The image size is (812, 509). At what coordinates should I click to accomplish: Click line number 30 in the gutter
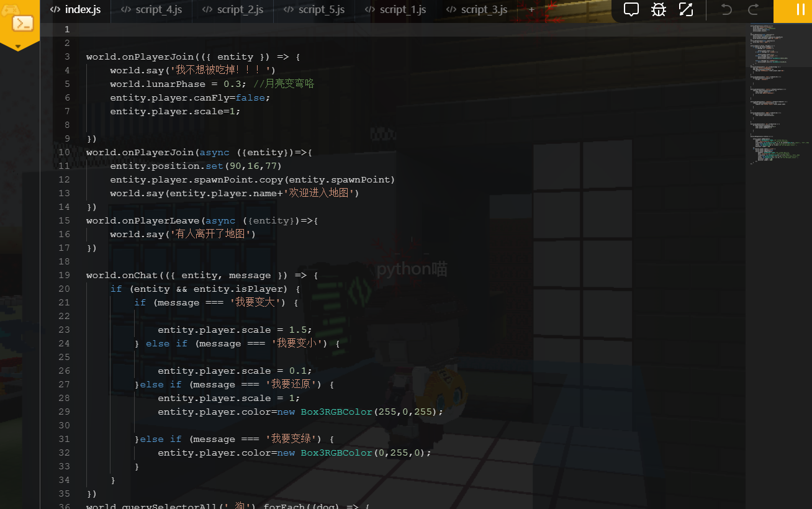[x=64, y=425]
